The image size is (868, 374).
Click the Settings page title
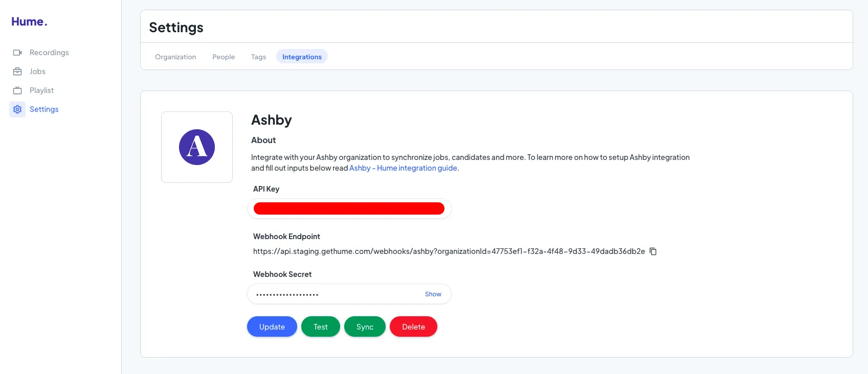[176, 28]
